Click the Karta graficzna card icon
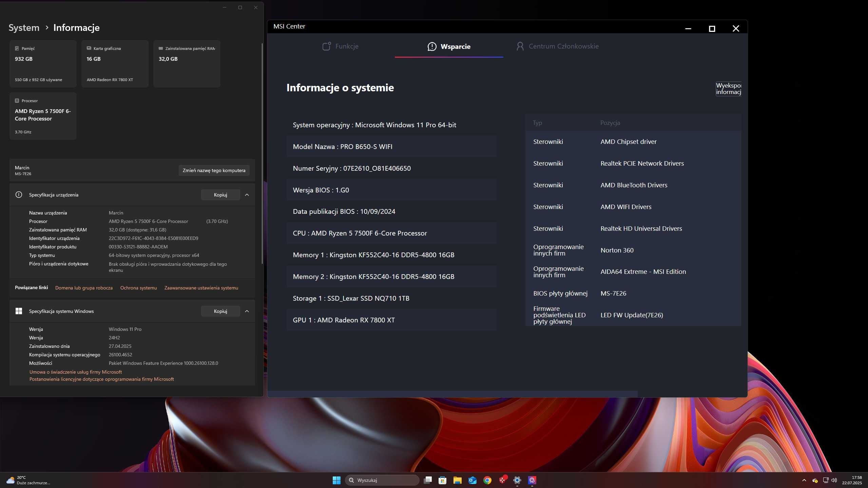 tap(89, 49)
